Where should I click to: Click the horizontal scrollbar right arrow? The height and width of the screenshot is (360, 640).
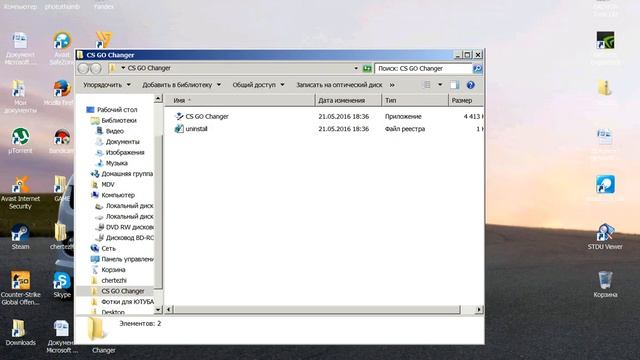click(479, 310)
